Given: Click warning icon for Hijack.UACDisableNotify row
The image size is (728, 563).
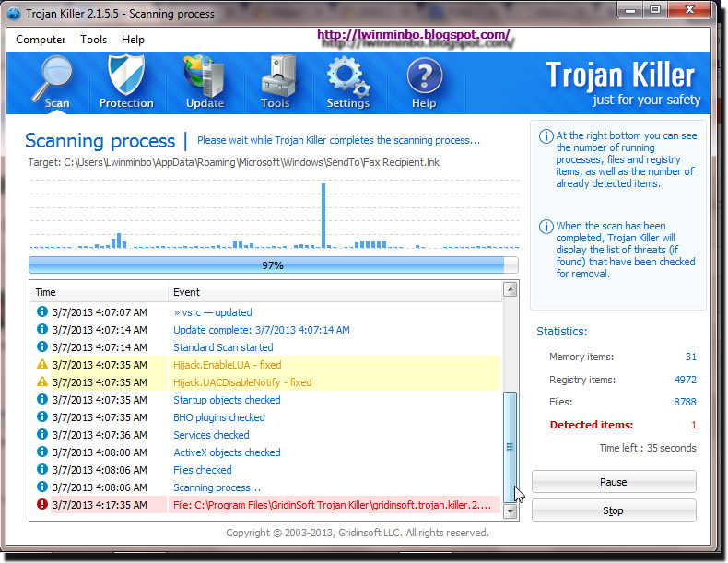Looking at the screenshot, I should (x=41, y=381).
